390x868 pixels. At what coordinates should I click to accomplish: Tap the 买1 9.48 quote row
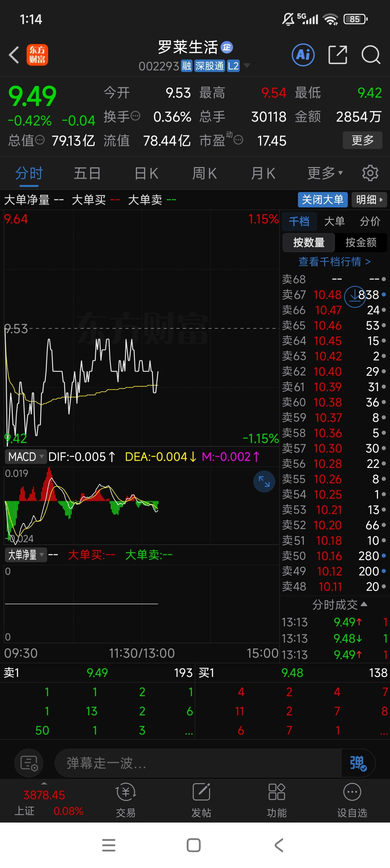pos(293,672)
